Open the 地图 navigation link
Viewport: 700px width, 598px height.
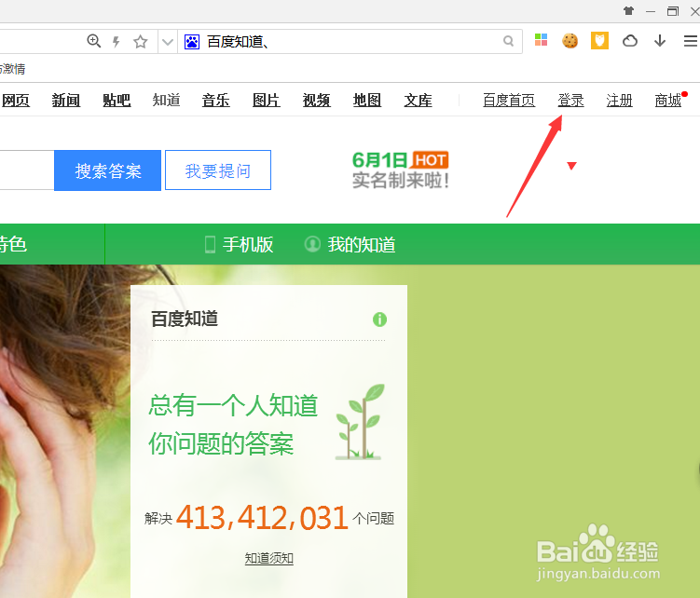click(x=367, y=100)
